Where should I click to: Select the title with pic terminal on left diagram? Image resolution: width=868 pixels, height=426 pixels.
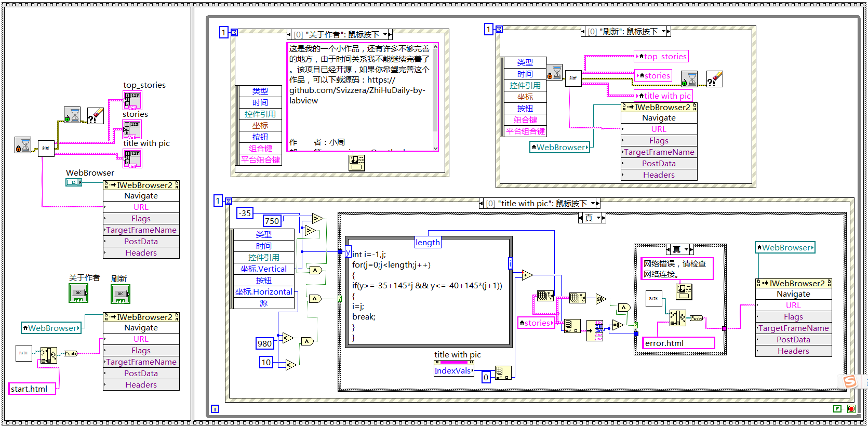132,158
